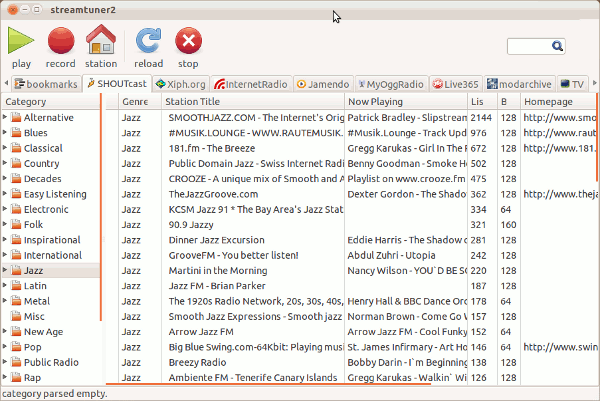Viewport: 600px width, 401px height.
Task: Select the Jazz category label
Action: 33,271
